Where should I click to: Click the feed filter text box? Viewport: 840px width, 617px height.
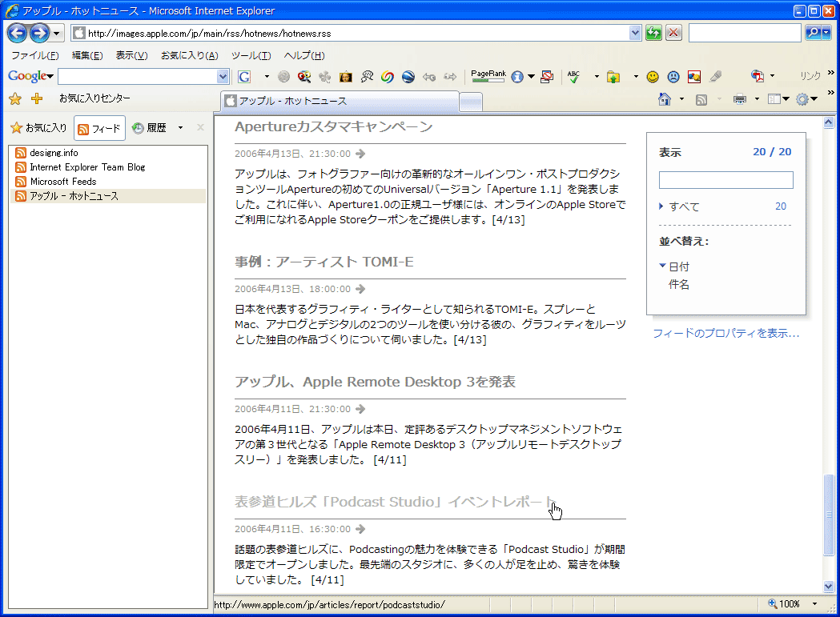[x=726, y=180]
